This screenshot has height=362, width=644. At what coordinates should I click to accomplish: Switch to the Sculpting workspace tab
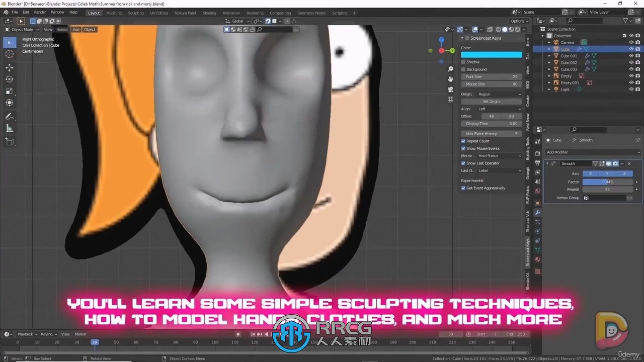(136, 13)
